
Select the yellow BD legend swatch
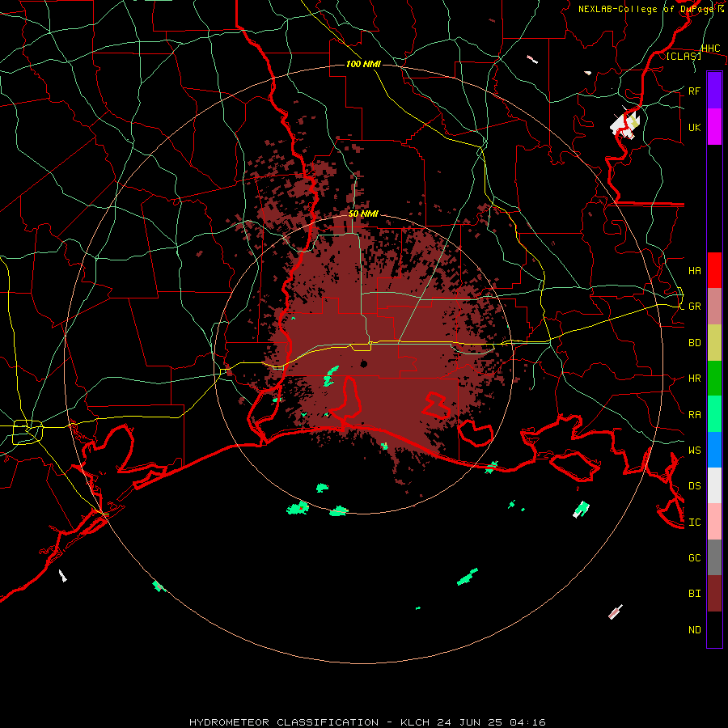(714, 342)
